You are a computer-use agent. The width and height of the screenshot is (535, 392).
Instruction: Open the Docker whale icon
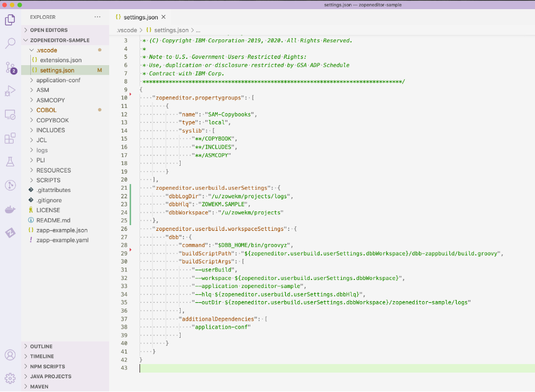pos(10,209)
